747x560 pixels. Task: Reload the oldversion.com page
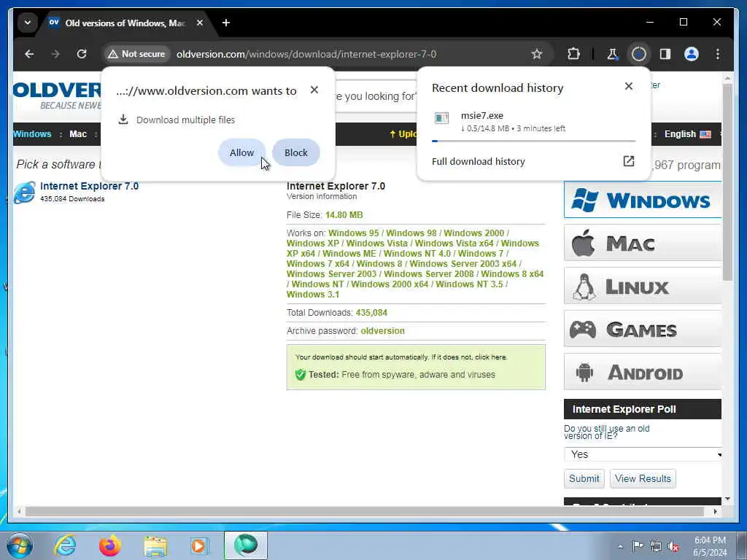click(x=82, y=54)
